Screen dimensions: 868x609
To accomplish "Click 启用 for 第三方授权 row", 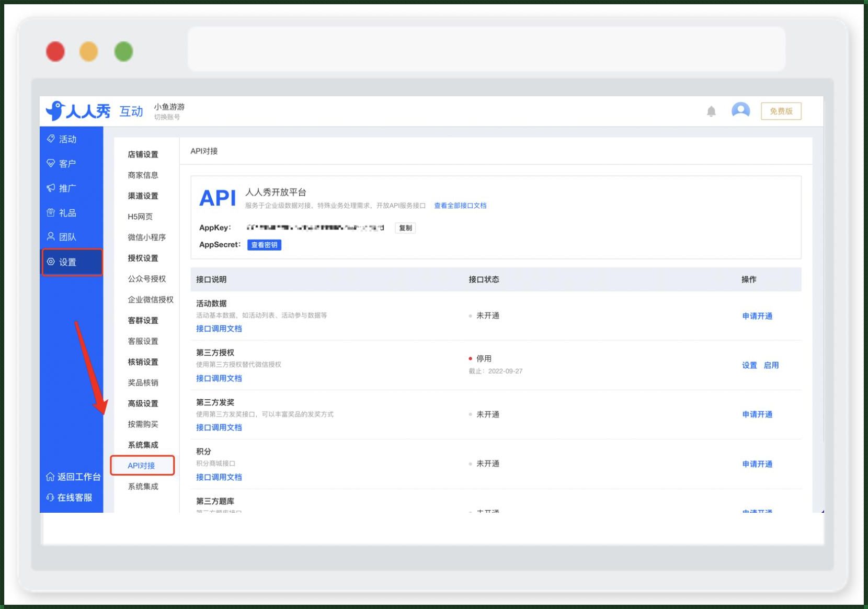I will coord(771,365).
